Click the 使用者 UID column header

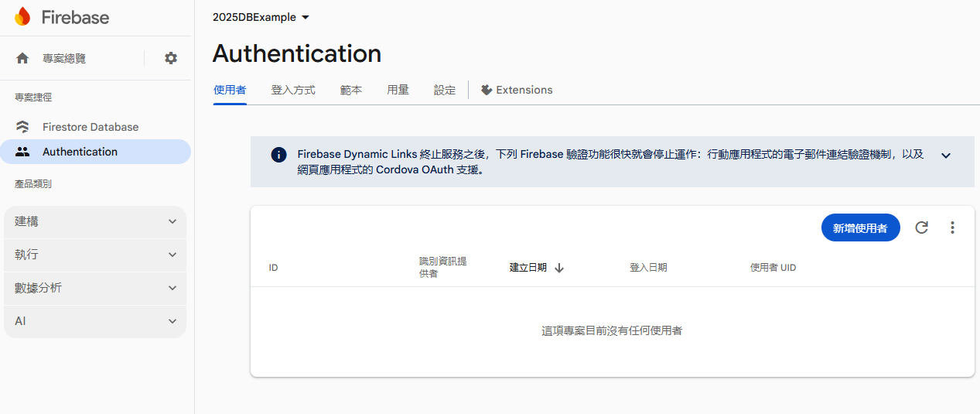(773, 268)
